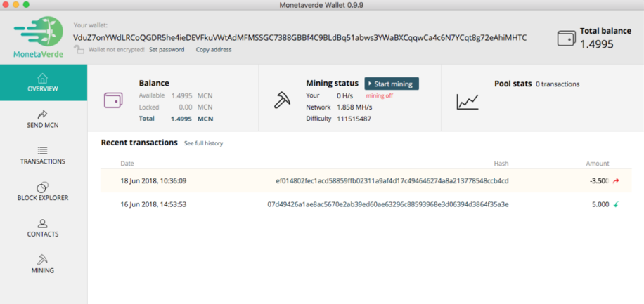Click Copy address link
644x304 pixels.
[214, 50]
